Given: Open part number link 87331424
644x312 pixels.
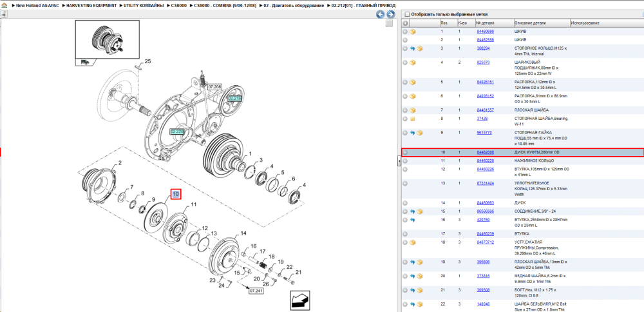Looking at the screenshot, I should coord(485,183).
